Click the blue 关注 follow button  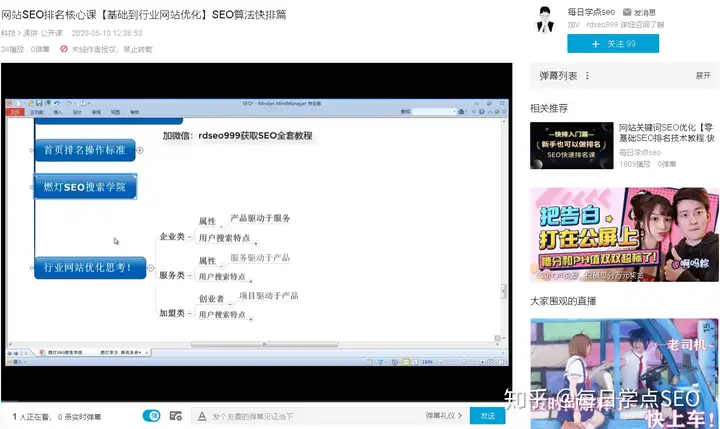(x=613, y=44)
